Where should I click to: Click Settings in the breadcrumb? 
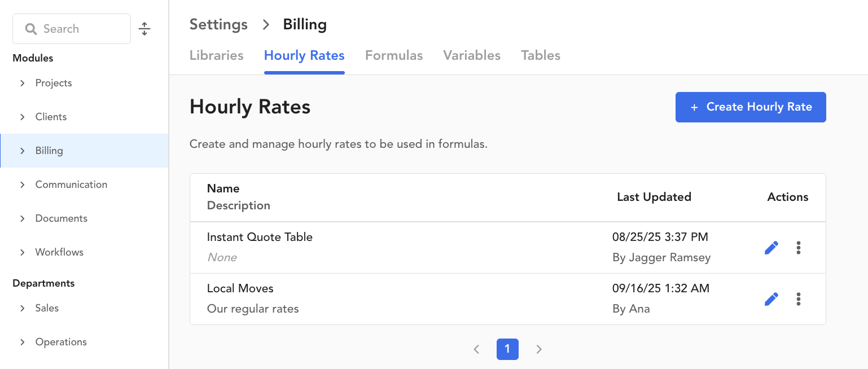coord(218,25)
